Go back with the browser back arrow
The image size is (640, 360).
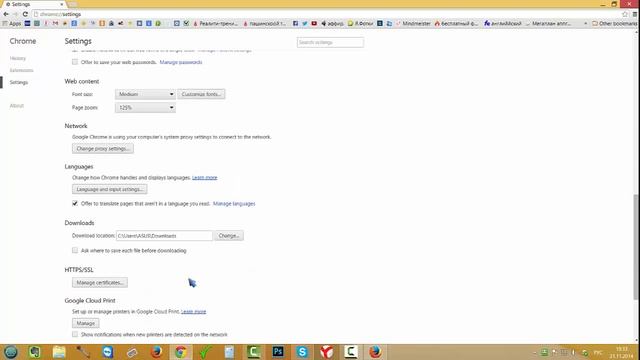tap(6, 14)
